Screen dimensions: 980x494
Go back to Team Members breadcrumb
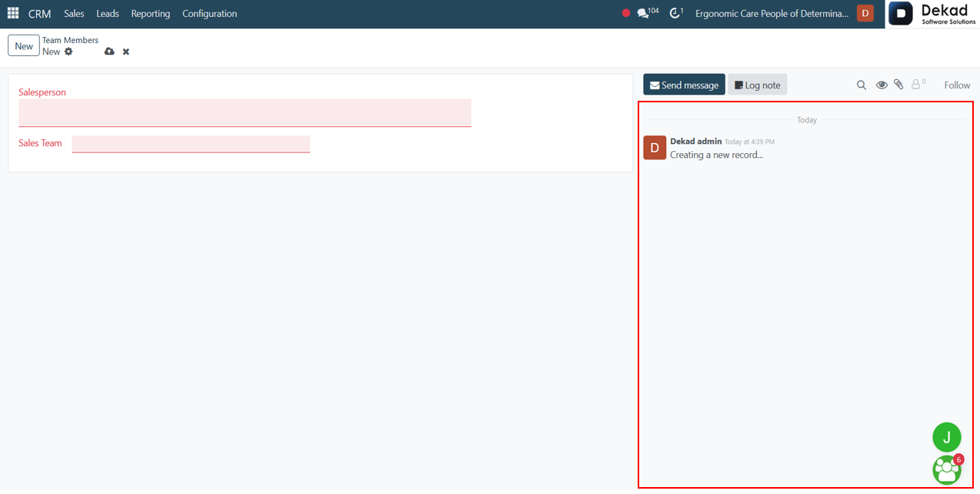click(70, 40)
